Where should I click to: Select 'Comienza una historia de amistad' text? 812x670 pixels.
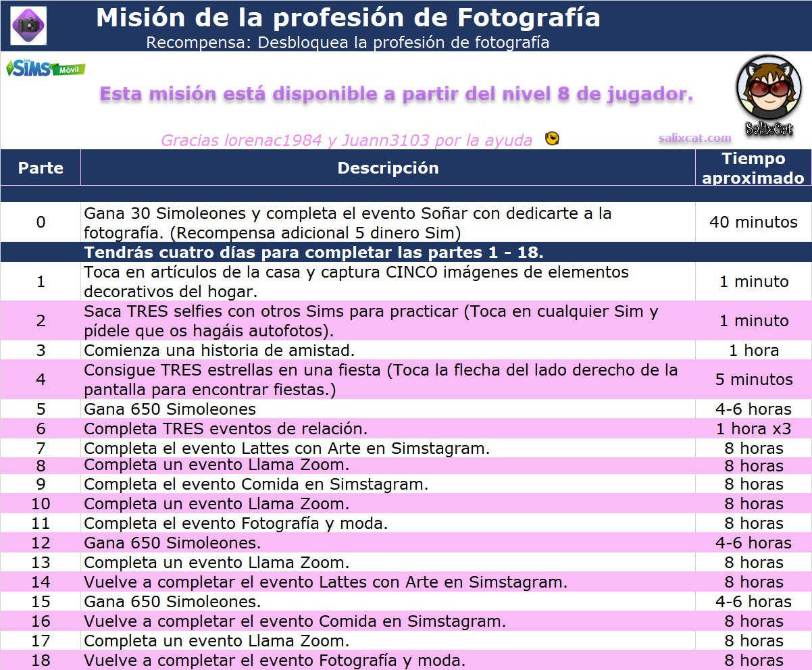pyautogui.click(x=220, y=351)
